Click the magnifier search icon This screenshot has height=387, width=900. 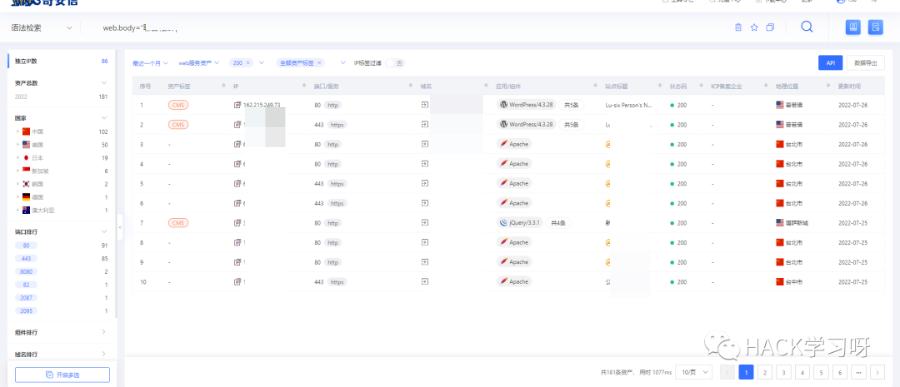coord(807,27)
